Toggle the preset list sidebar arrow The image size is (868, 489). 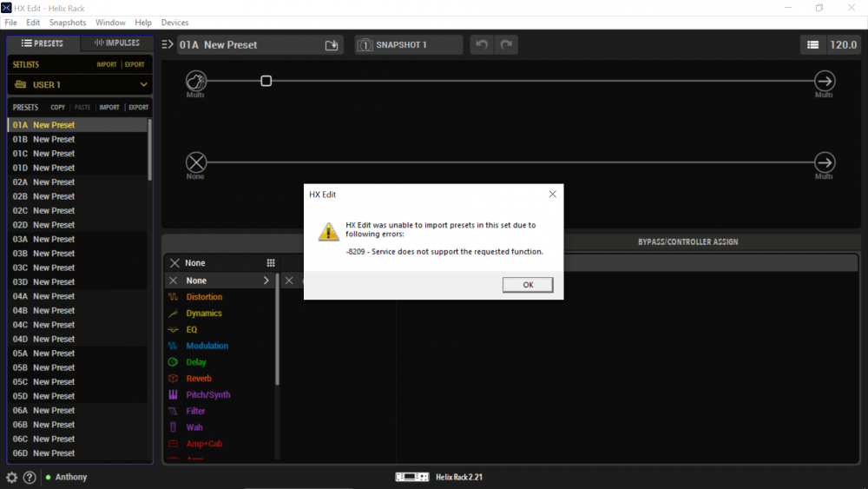point(168,44)
